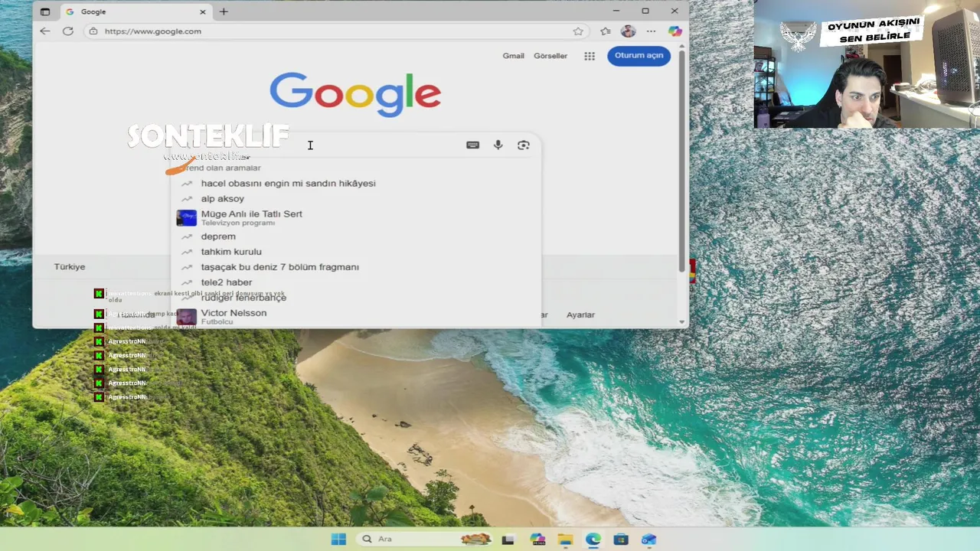The image size is (980, 551).
Task: Open Microsoft Store from taskbar
Action: [621, 540]
